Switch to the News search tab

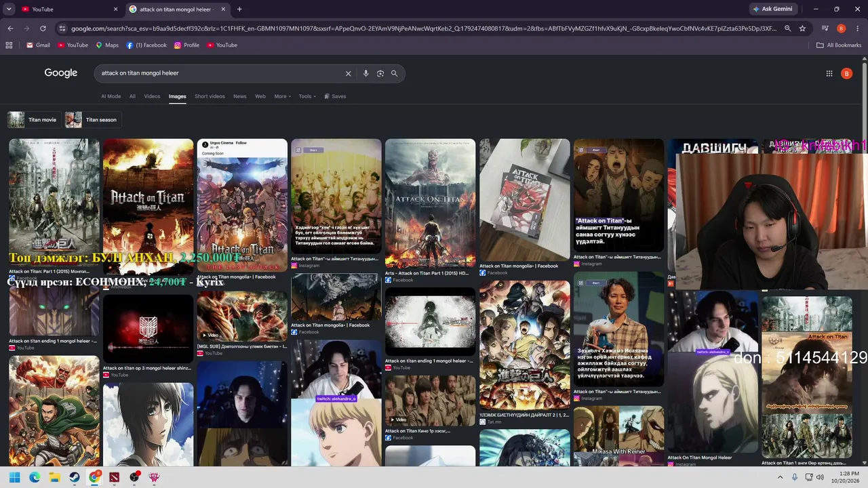[239, 96]
